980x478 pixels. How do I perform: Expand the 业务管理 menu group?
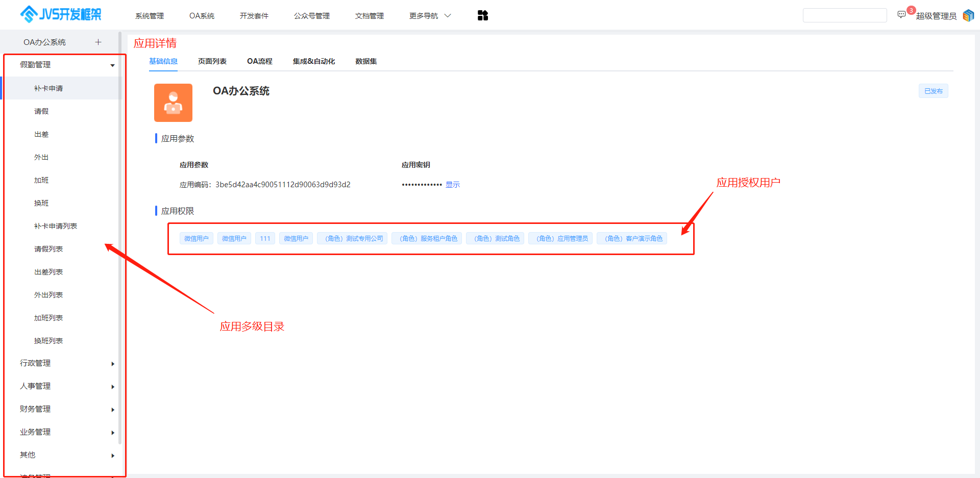click(x=65, y=432)
